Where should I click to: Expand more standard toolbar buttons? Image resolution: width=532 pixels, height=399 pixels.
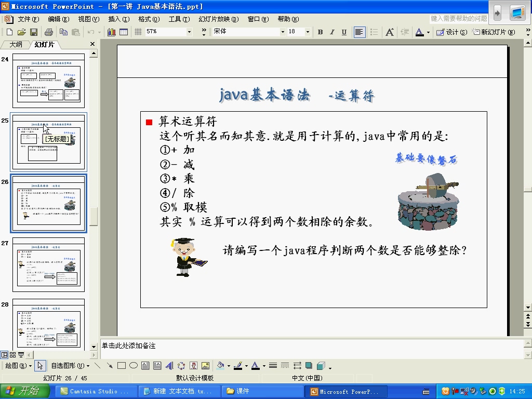click(204, 32)
